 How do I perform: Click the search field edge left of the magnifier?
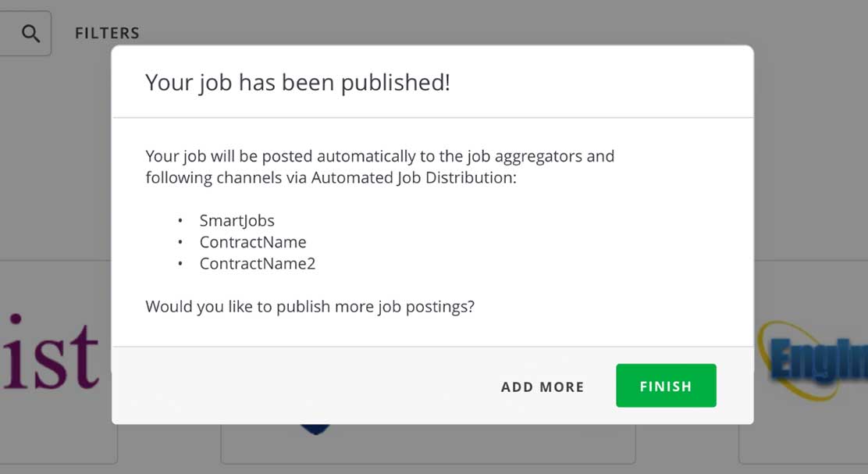tap(6, 34)
